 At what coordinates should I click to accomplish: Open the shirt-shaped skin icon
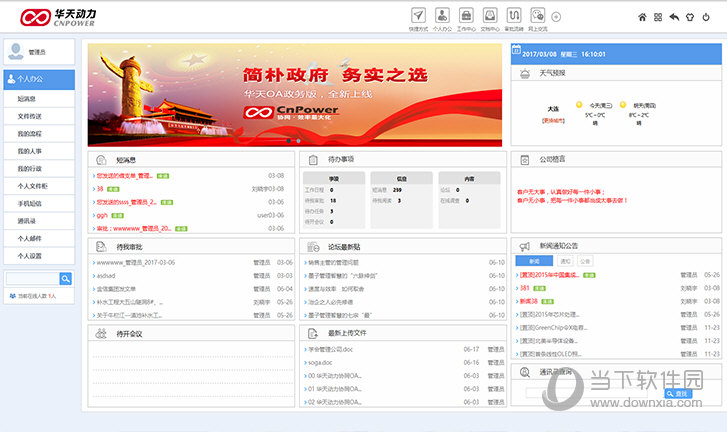click(690, 17)
